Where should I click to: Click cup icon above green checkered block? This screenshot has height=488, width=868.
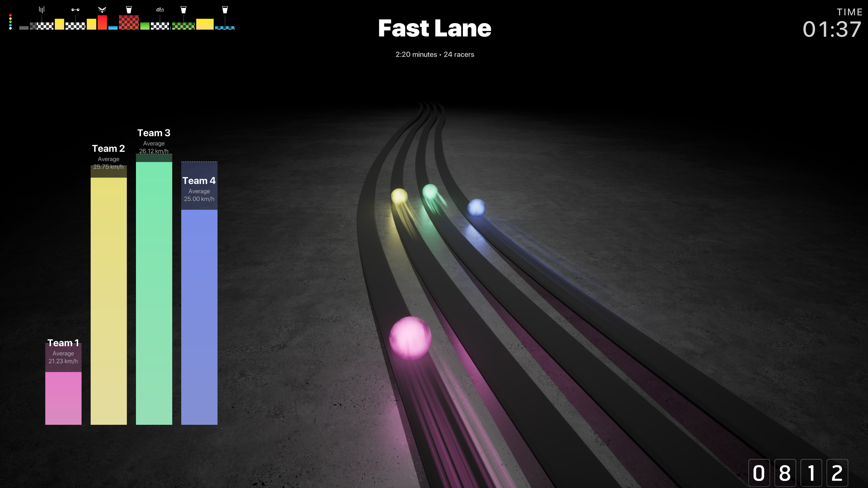(x=184, y=10)
